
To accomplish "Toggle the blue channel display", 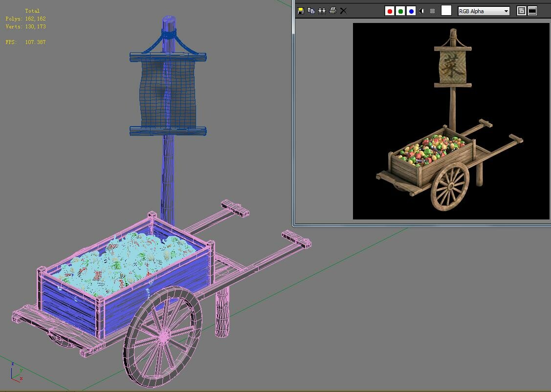I will 411,11.
